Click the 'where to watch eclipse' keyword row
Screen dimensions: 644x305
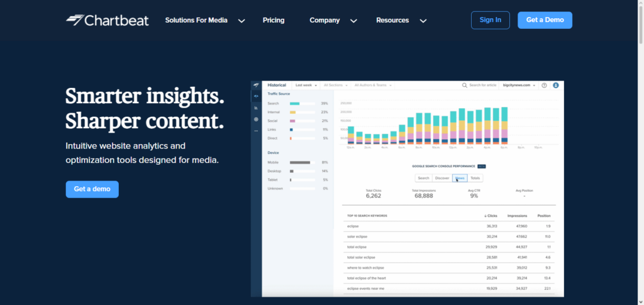click(x=448, y=268)
